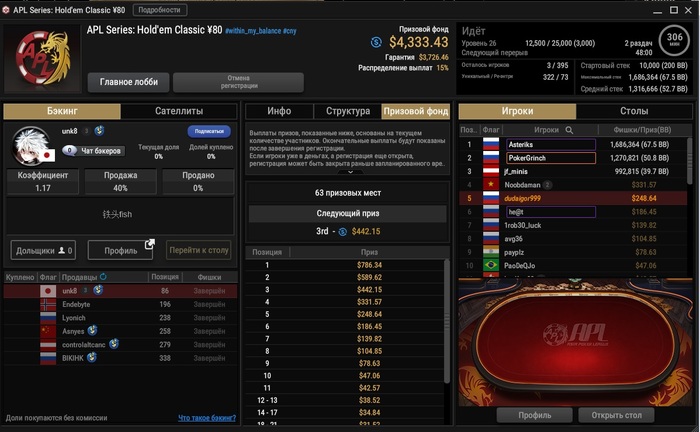Switch to the Структура tab
This screenshot has height=432, width=700.
[348, 111]
